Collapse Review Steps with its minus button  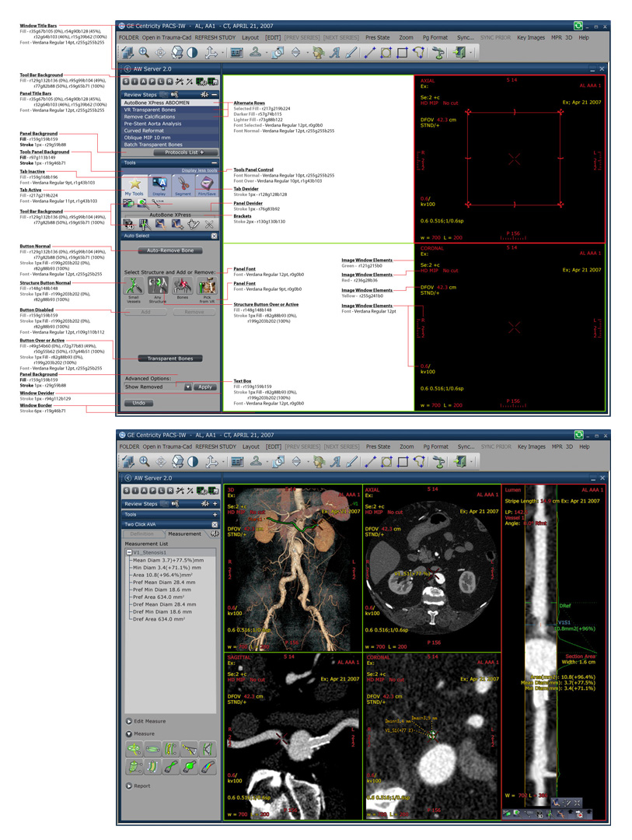click(215, 95)
